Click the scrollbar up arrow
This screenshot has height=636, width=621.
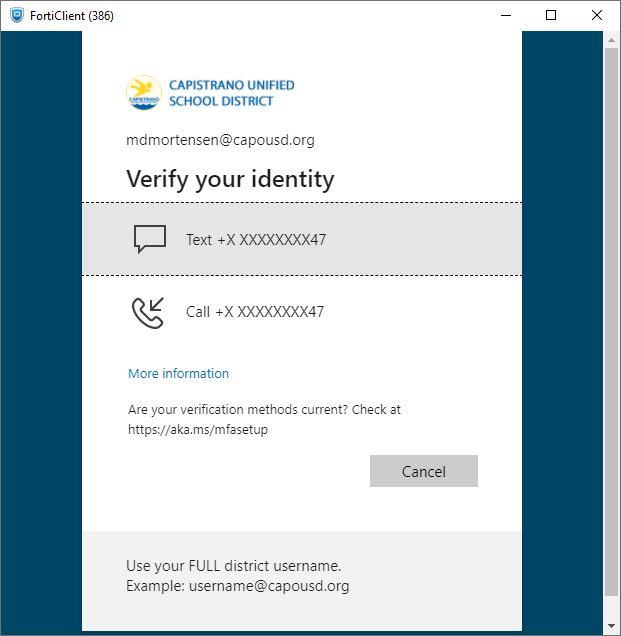pos(611,40)
